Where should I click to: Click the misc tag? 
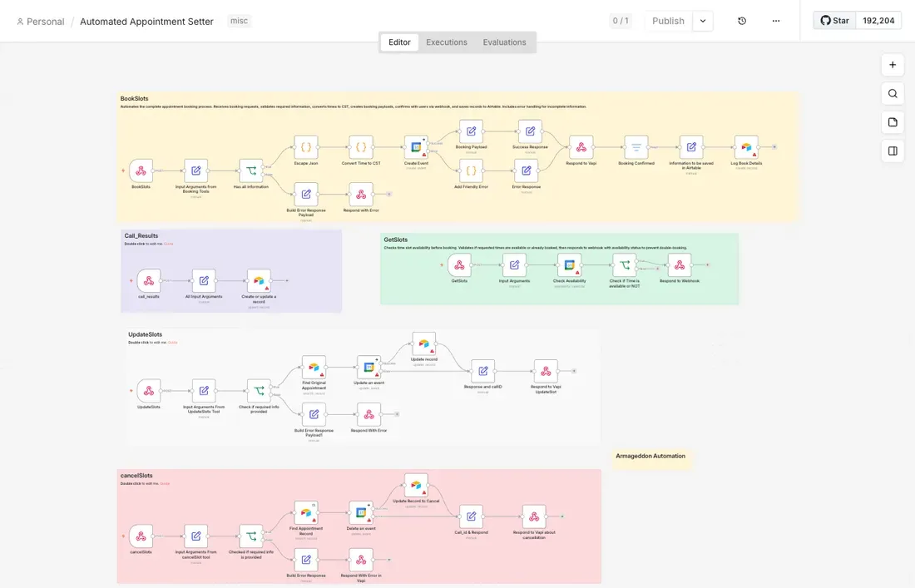(239, 21)
